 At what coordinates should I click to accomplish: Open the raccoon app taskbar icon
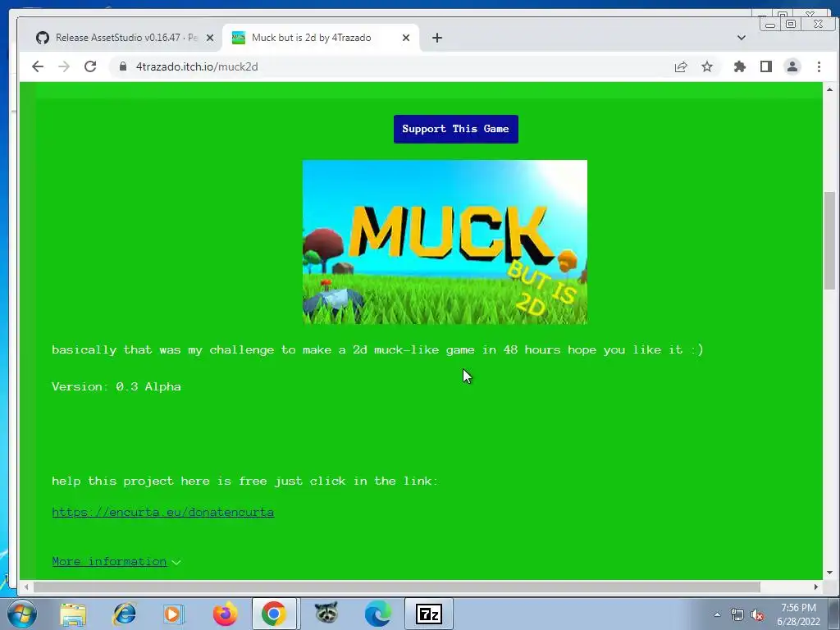pyautogui.click(x=326, y=614)
